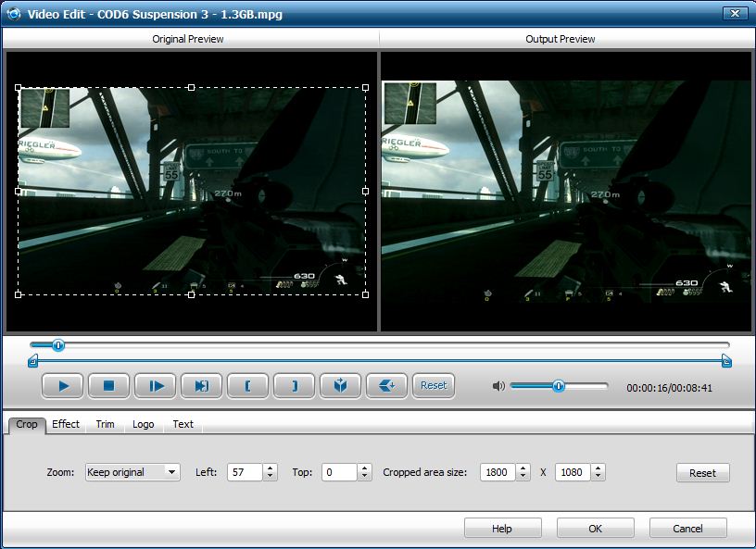Click the cropped width field 1800
Screen dimensions: 756x549
(498, 472)
